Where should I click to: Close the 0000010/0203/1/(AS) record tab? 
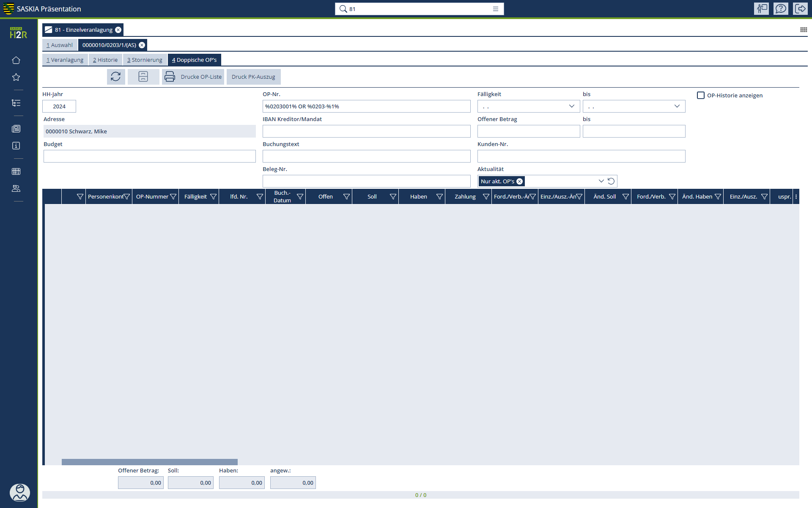[x=142, y=45]
